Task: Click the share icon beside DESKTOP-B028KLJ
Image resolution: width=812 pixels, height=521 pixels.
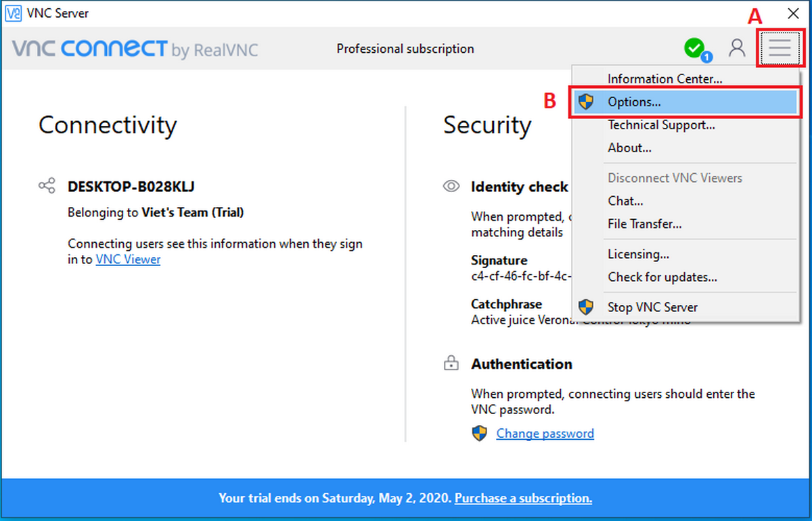Action: click(47, 186)
